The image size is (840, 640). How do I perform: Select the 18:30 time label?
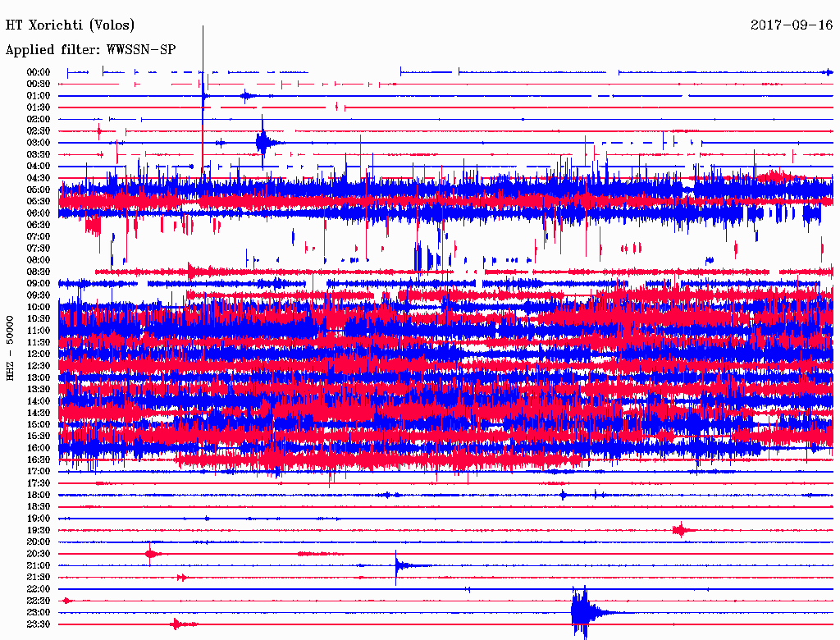[x=39, y=506]
